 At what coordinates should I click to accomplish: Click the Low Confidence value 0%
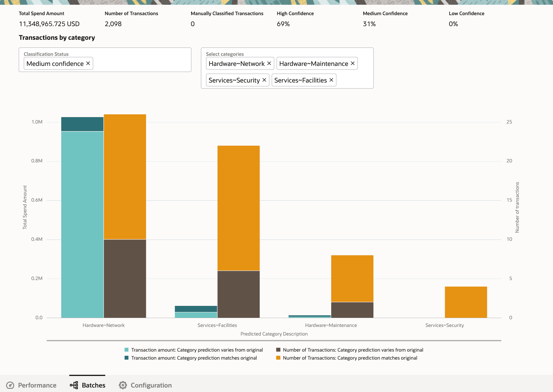[453, 24]
